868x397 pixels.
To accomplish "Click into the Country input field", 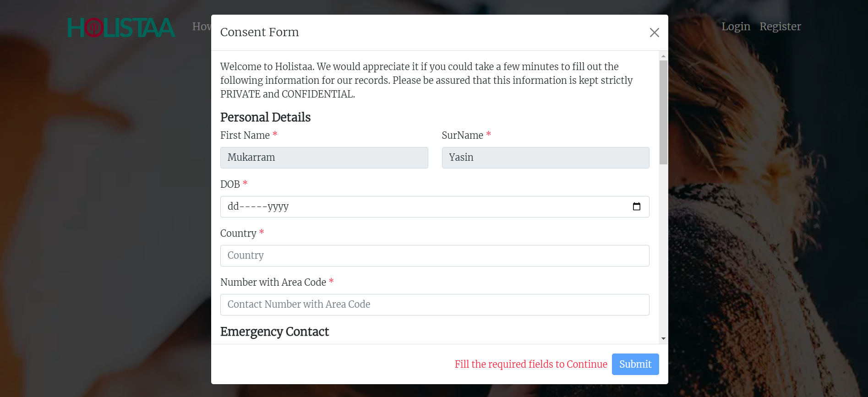I will (434, 256).
